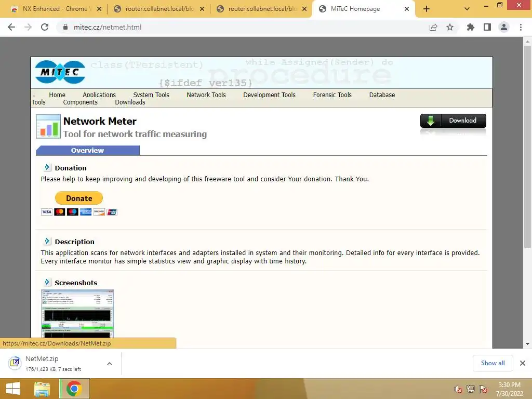
Task: Open the Network Meter screenshot thumbnail
Action: 77,314
